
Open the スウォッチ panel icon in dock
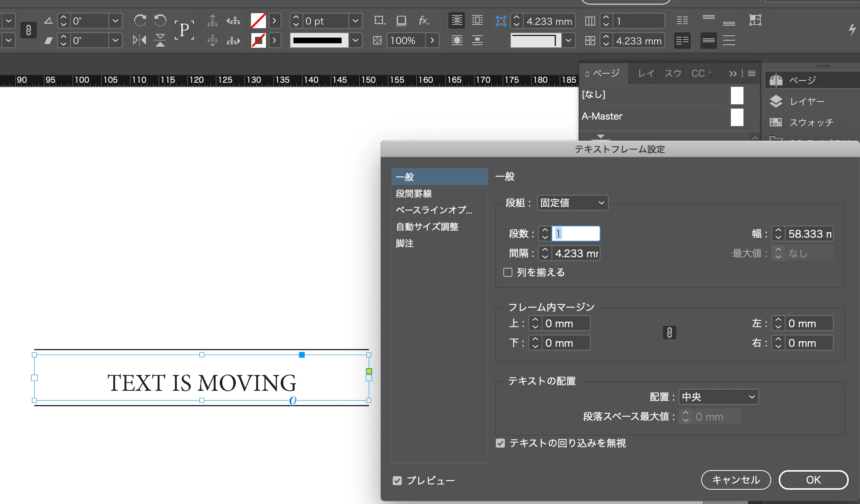coord(776,122)
